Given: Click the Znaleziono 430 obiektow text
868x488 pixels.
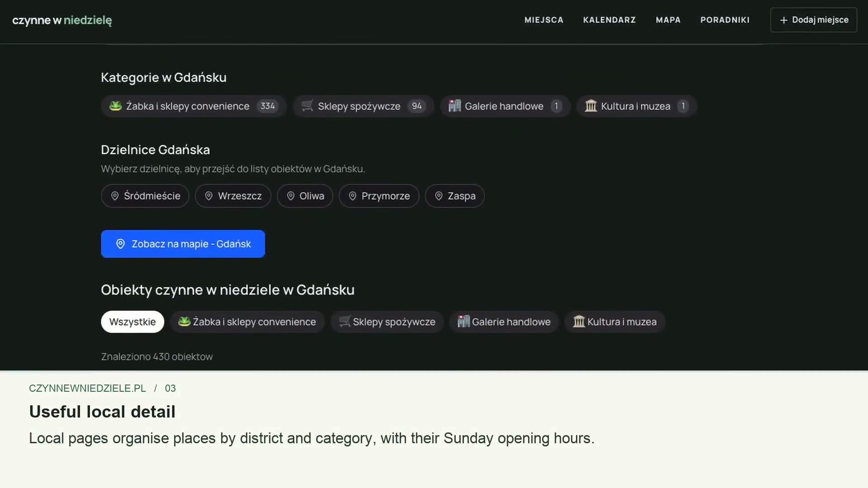Looking at the screenshot, I should pos(157,357).
